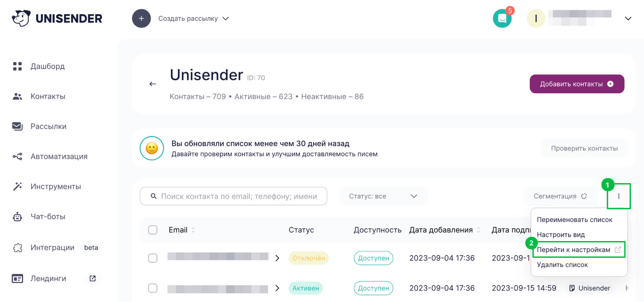Select Удалить список from the menu
644x302 pixels.
563,265
